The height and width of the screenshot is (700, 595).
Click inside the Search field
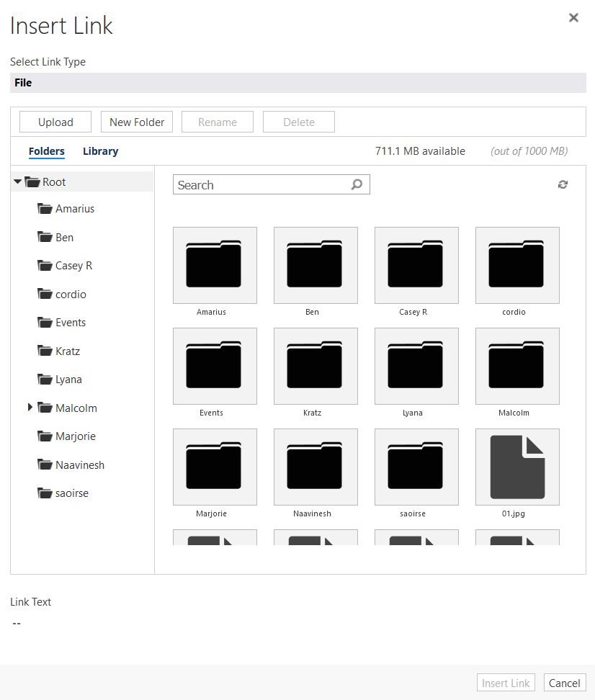click(x=259, y=184)
